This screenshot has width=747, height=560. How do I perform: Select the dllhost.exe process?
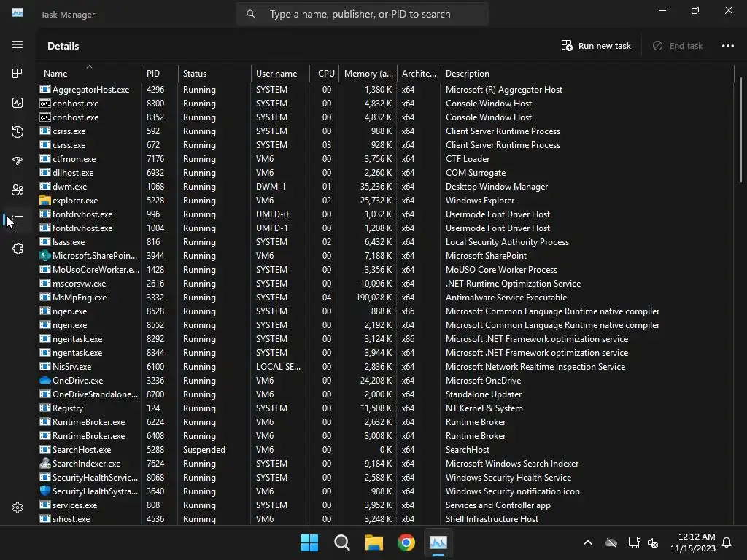point(385,172)
